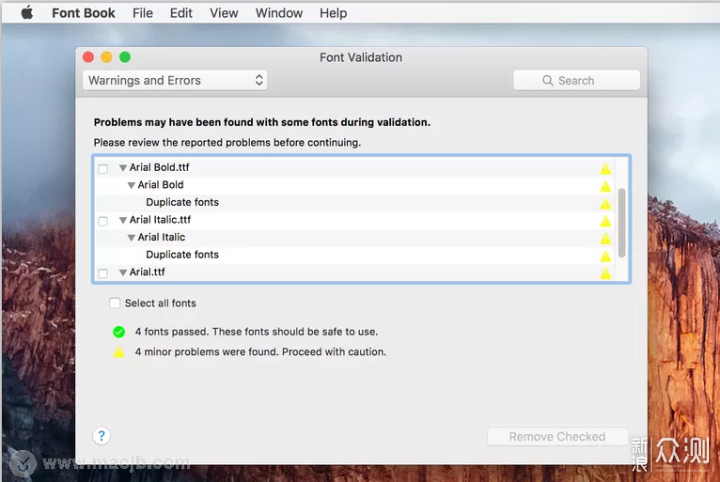Click warning icon on Arial Bold.ttf row
This screenshot has width=720, height=482.
(x=606, y=169)
